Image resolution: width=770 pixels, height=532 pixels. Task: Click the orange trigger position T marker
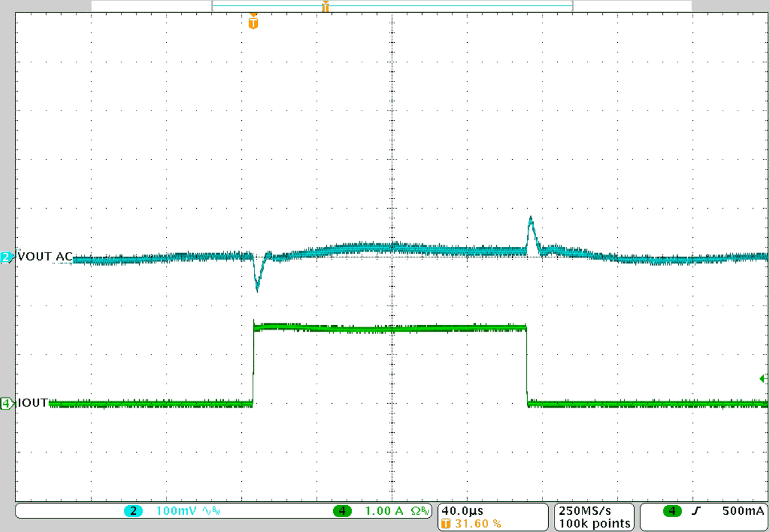pyautogui.click(x=253, y=23)
